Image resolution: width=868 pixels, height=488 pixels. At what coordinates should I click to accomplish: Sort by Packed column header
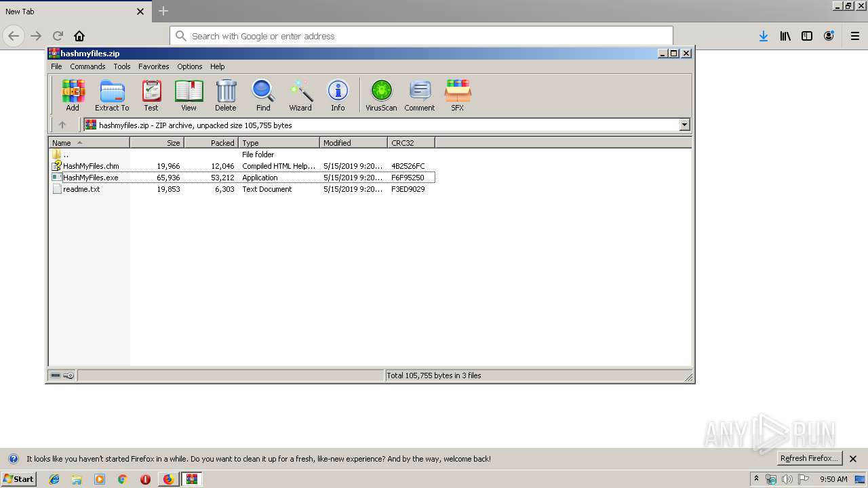click(x=211, y=143)
